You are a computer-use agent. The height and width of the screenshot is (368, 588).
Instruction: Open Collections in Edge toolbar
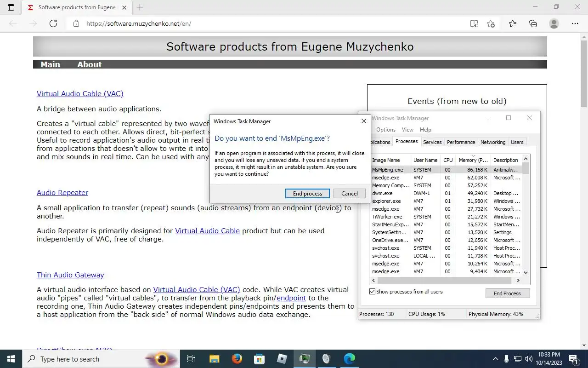pyautogui.click(x=533, y=23)
